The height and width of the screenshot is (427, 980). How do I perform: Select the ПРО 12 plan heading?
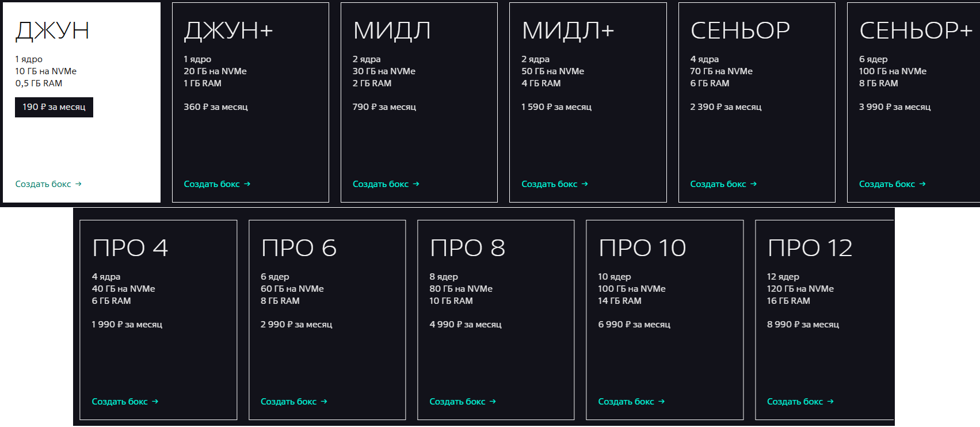[810, 248]
